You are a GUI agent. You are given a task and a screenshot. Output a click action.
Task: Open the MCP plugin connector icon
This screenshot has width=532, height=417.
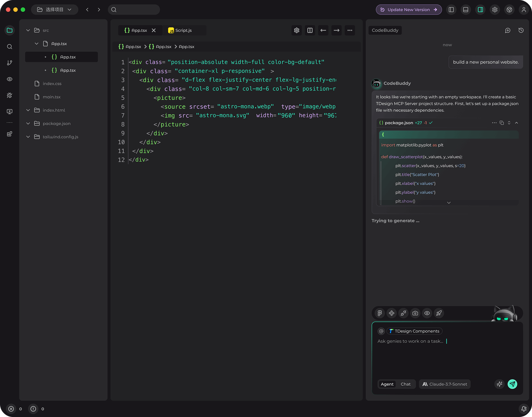point(403,313)
